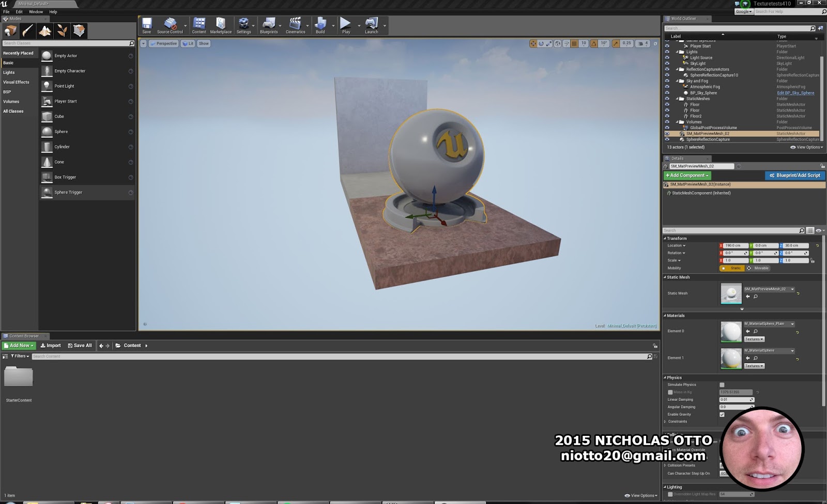
Task: Select the Foliage mode icon
Action: point(62,31)
